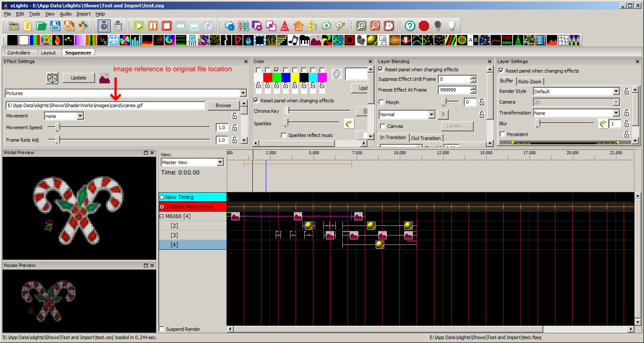Click the Movement Speed slider
Screen dimensions: 644x343
(129, 127)
